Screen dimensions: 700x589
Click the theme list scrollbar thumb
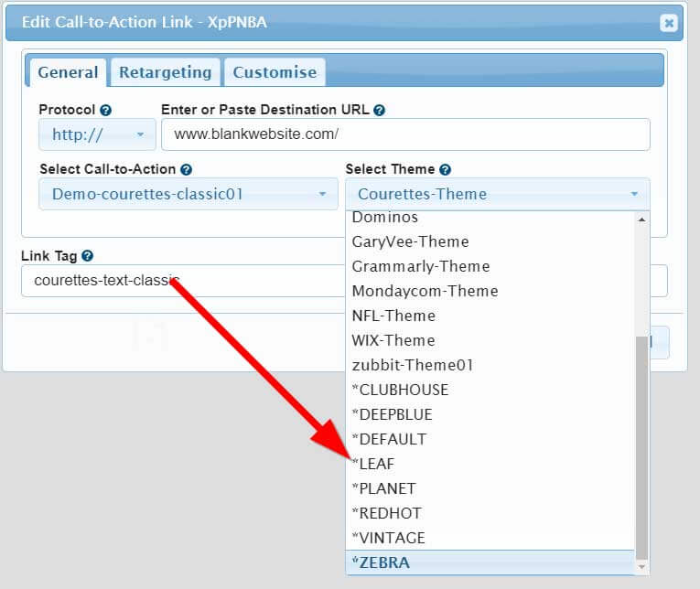(x=641, y=447)
